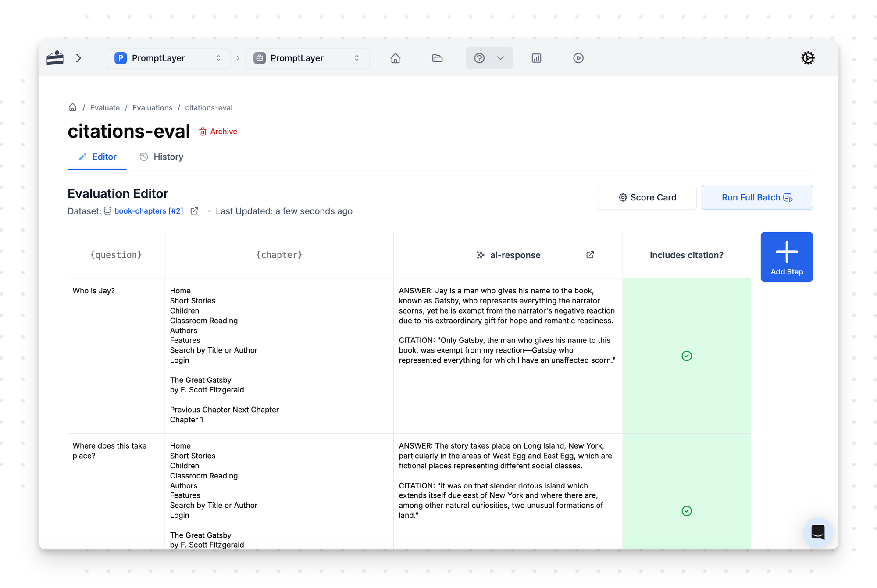
Task: Expand the Evaluate menu chevron
Action: tap(500, 58)
